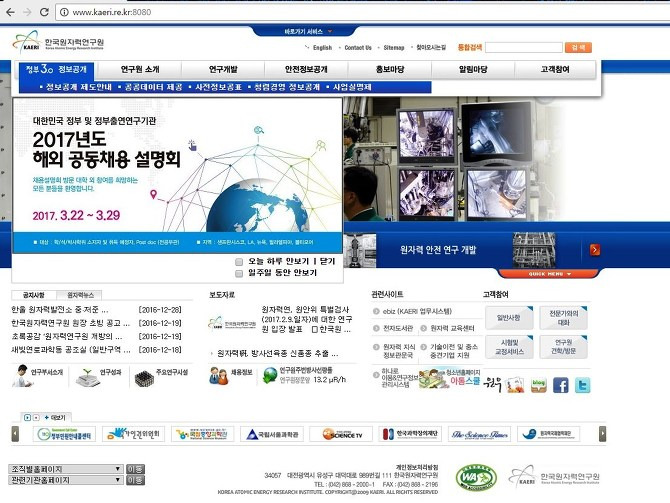Click the 통합검색 search input field
This screenshot has width=670, height=503.
coord(523,47)
